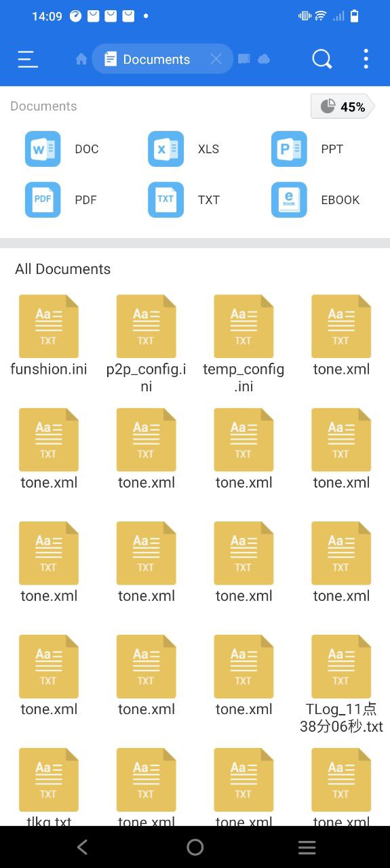Image resolution: width=390 pixels, height=868 pixels.
Task: Tap the network window icon beside Documents tab
Action: coord(244,60)
